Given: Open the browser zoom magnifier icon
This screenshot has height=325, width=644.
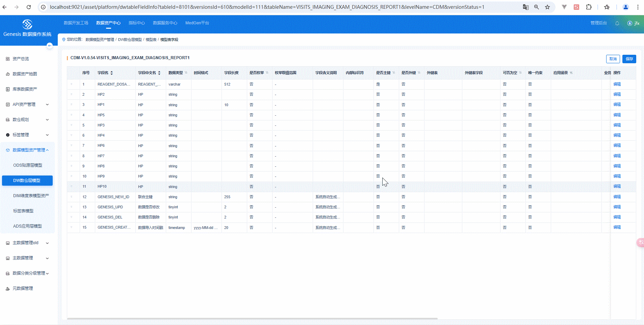Looking at the screenshot, I should (x=536, y=7).
